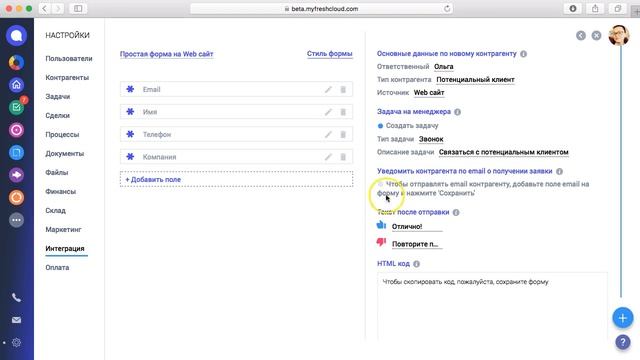640x360 pixels.
Task: Change Источник value Web сайт
Action: coord(429,93)
